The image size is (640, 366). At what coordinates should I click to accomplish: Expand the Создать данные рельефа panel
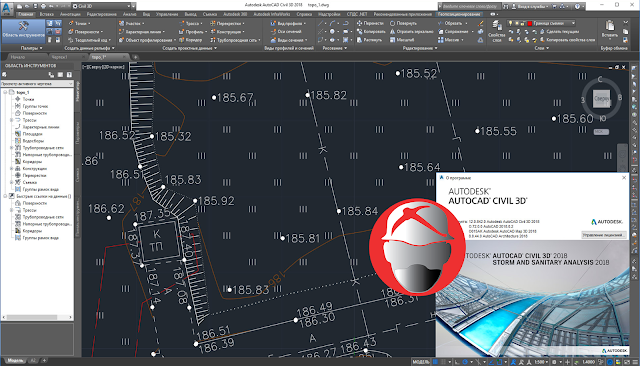[89, 48]
